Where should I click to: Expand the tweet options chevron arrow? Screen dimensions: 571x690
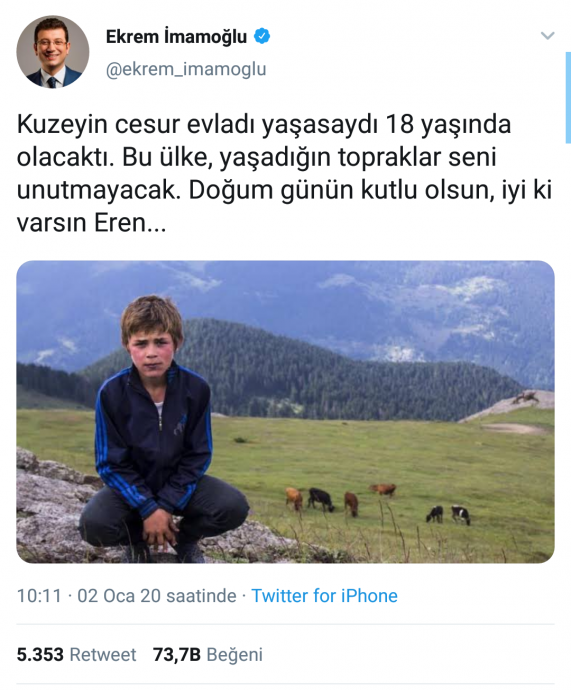coord(547,36)
